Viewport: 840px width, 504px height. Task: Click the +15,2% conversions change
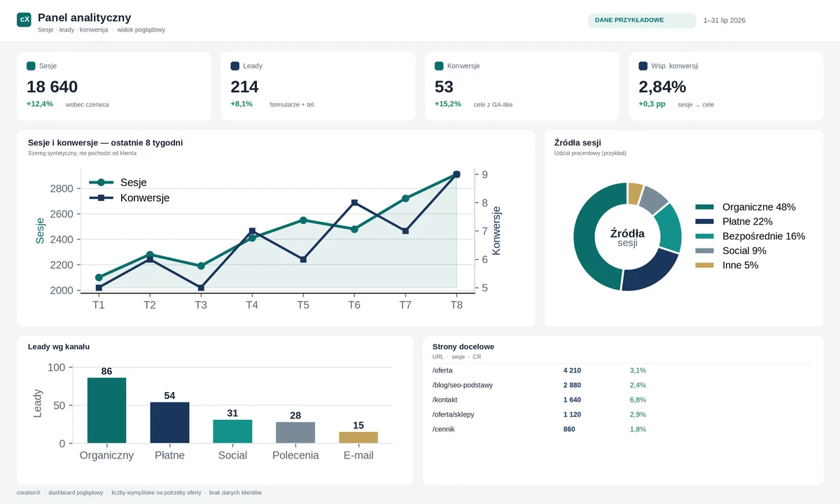click(448, 104)
